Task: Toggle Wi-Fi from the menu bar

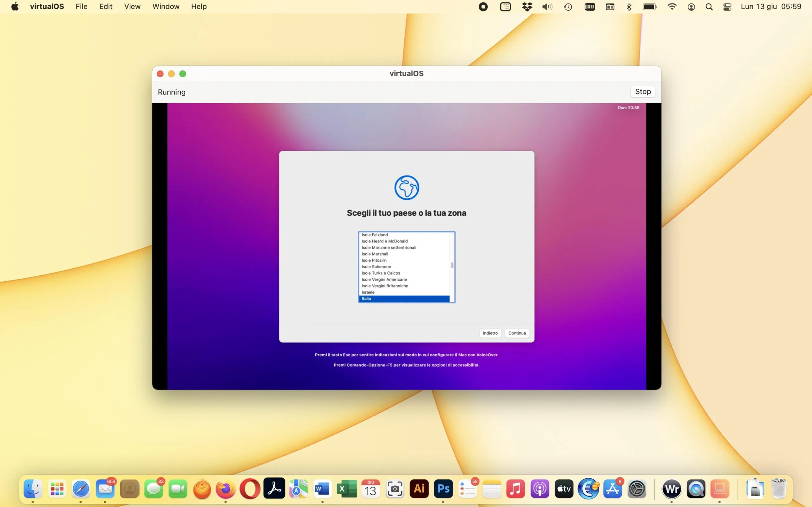Action: coord(672,7)
